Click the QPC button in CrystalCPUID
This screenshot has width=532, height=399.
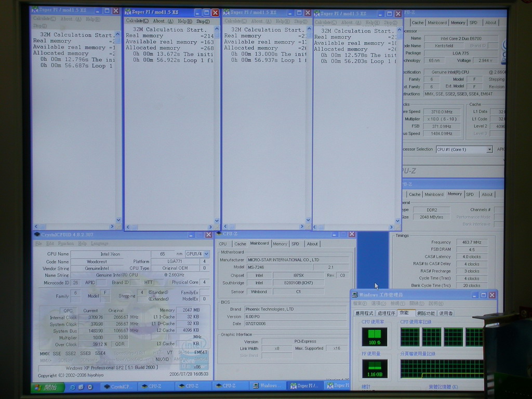tap(68, 311)
